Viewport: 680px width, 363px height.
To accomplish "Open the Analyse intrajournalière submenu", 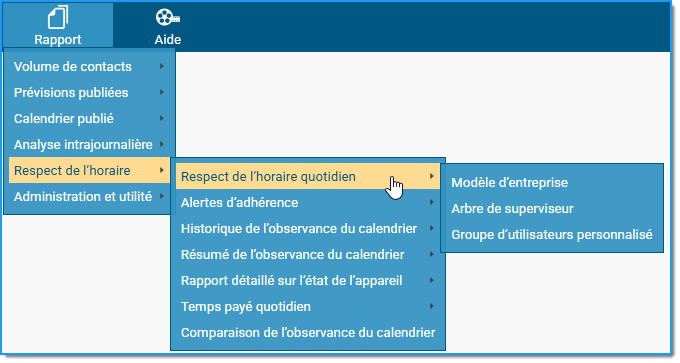I will 89,144.
